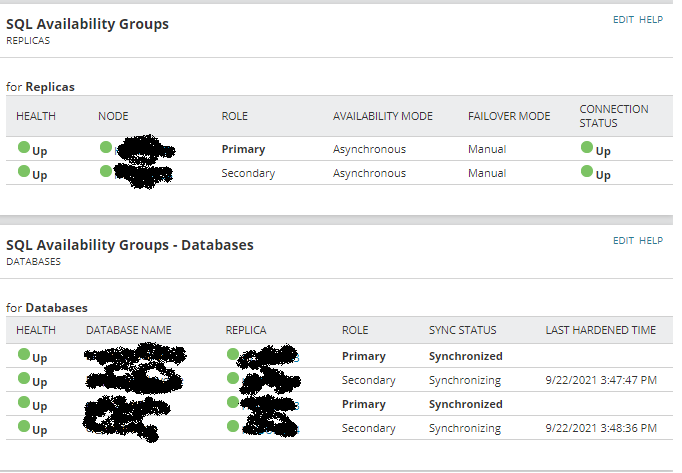Click ROLE column header in Databases table
682x473 pixels.
click(x=355, y=330)
